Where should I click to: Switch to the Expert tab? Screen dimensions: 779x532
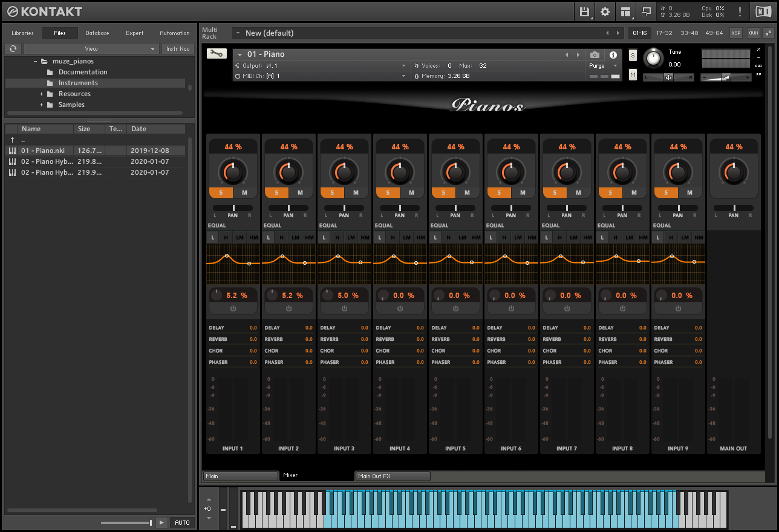click(x=135, y=33)
